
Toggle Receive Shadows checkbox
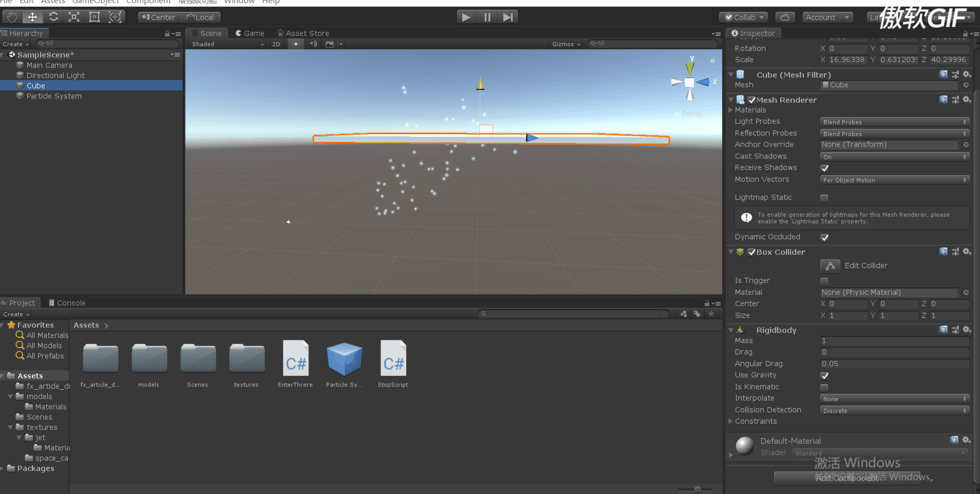[x=824, y=168]
